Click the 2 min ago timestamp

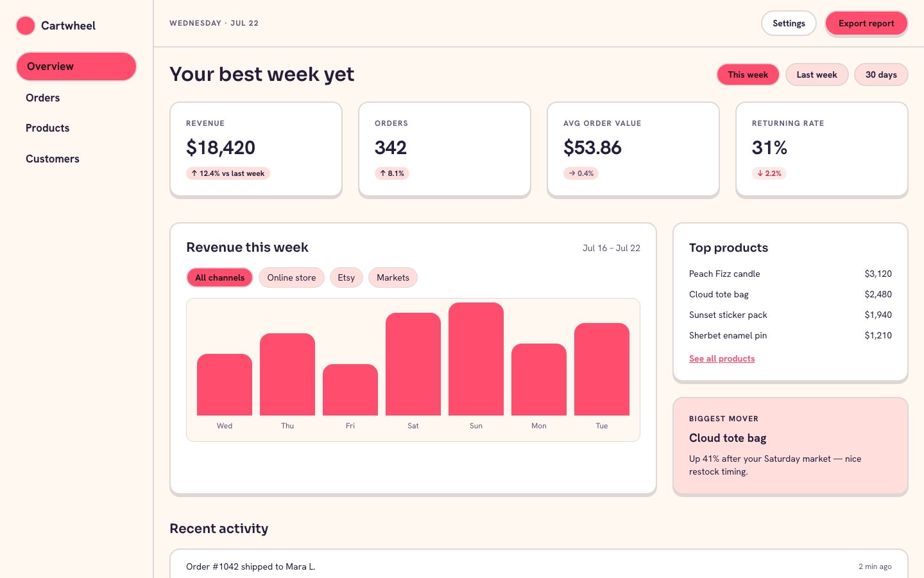point(875,566)
